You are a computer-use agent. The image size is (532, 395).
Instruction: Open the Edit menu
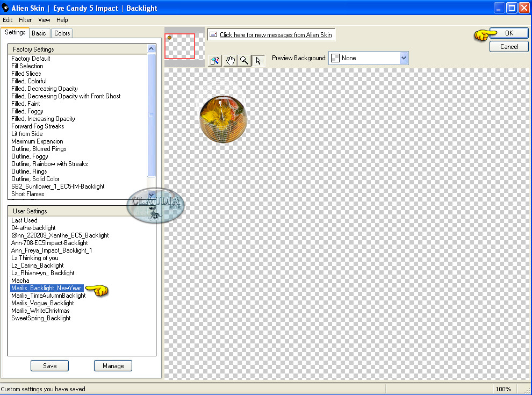[8, 20]
